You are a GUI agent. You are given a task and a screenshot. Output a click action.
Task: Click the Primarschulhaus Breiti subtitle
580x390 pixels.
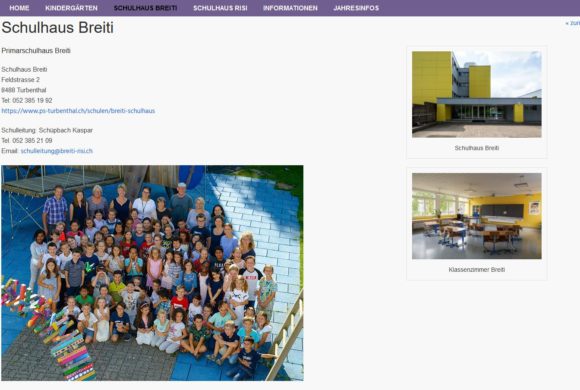(36, 51)
